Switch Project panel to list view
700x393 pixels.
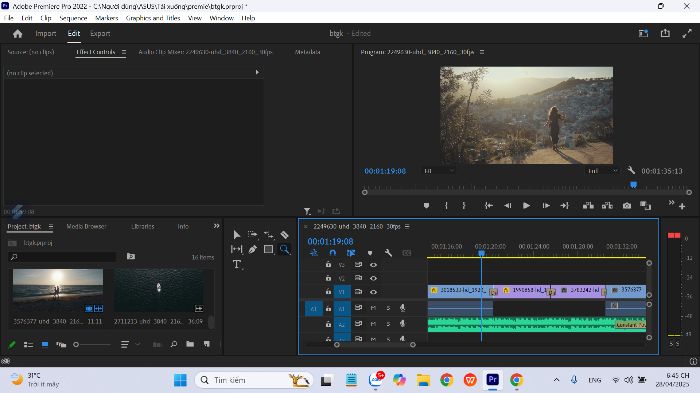(29, 344)
